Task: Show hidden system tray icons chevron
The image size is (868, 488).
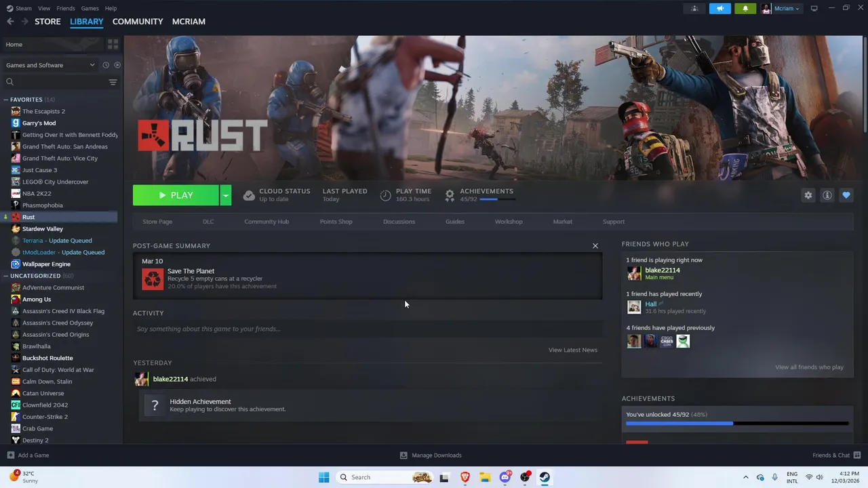Action: [x=746, y=477]
